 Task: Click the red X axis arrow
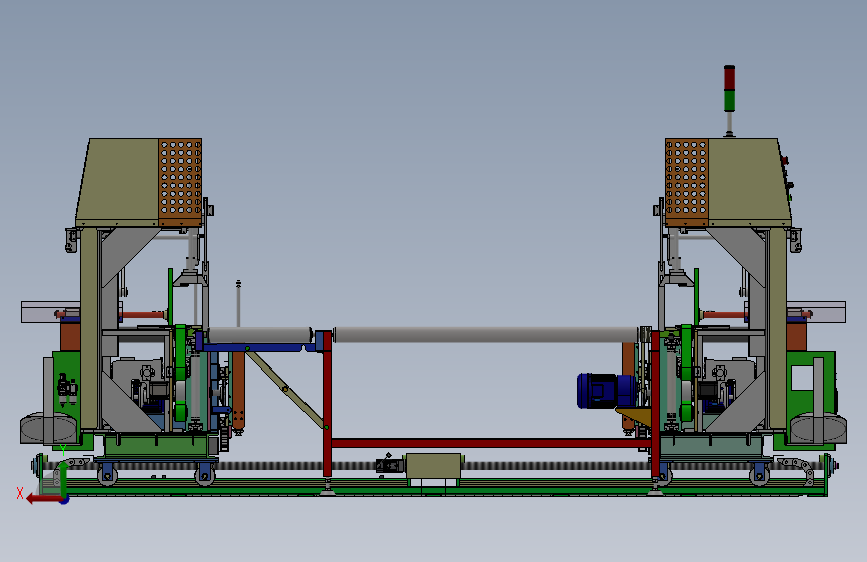(44, 499)
